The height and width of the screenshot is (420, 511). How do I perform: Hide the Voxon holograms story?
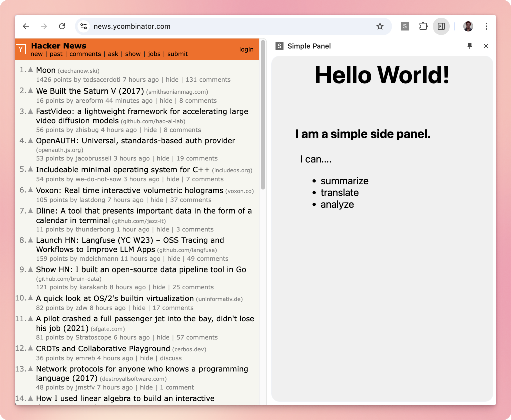click(157, 200)
